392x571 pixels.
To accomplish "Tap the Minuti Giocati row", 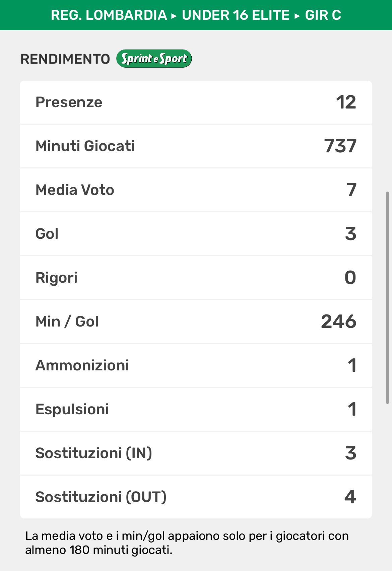I will coord(196,146).
